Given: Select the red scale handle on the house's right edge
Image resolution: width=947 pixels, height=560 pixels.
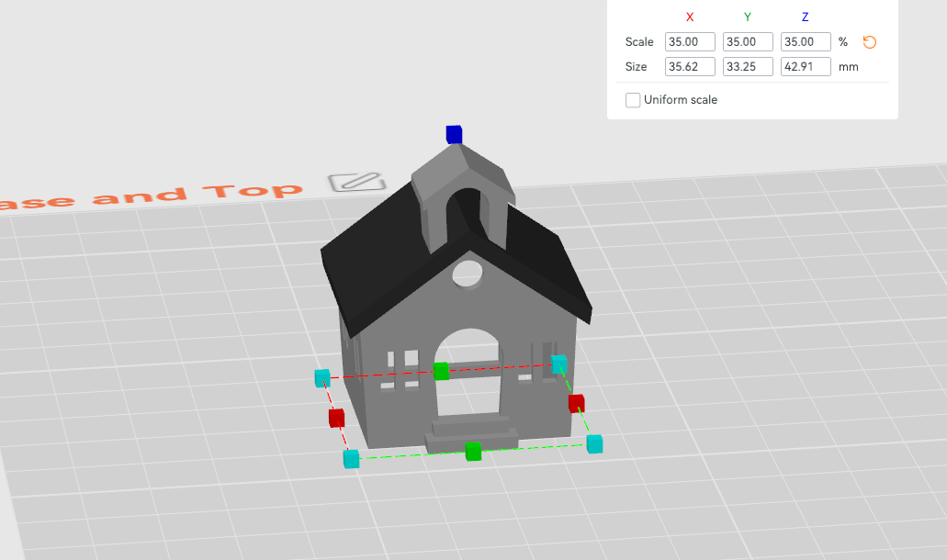Looking at the screenshot, I should point(576,403).
